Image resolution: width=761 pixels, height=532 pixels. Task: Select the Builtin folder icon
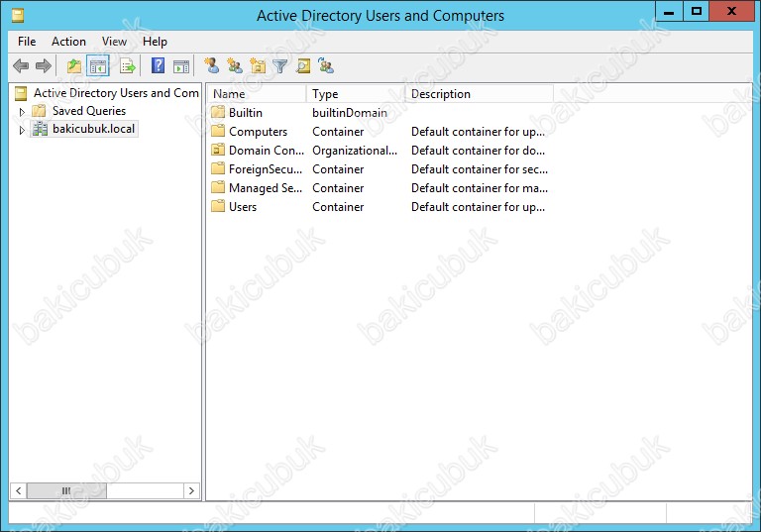pos(218,112)
